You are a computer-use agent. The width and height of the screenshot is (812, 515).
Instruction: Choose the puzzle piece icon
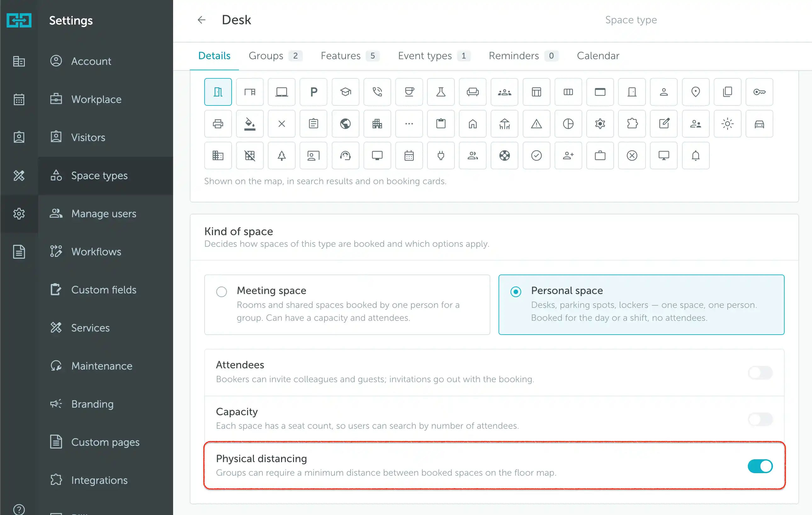(632, 124)
